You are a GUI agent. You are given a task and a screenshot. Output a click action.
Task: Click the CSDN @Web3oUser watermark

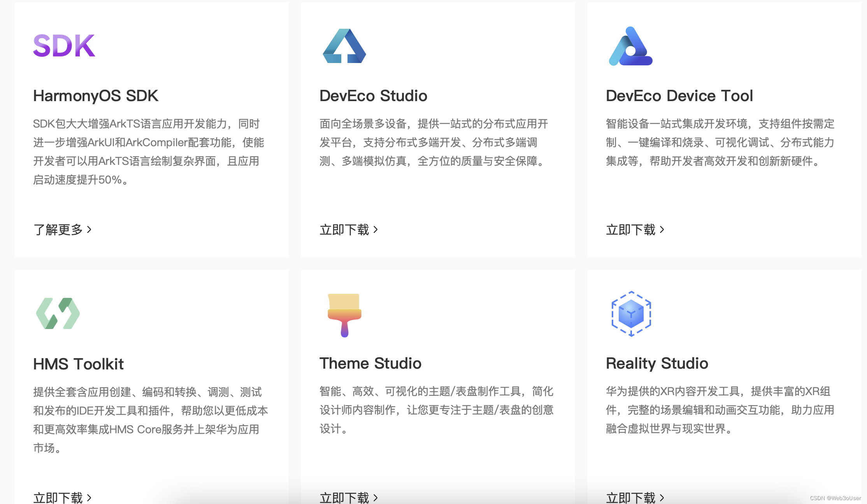(x=835, y=498)
